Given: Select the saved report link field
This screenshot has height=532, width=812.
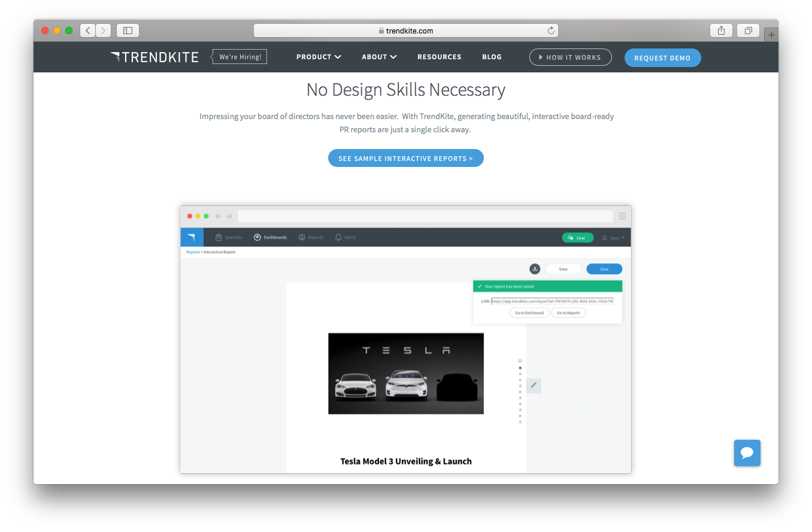Looking at the screenshot, I should click(552, 301).
